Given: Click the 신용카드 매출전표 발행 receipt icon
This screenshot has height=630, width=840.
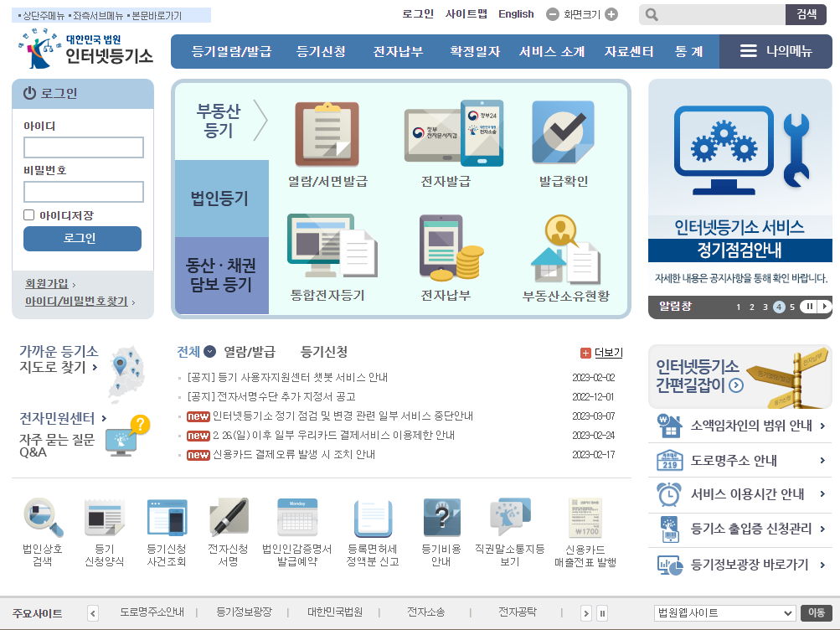Looking at the screenshot, I should (x=585, y=518).
